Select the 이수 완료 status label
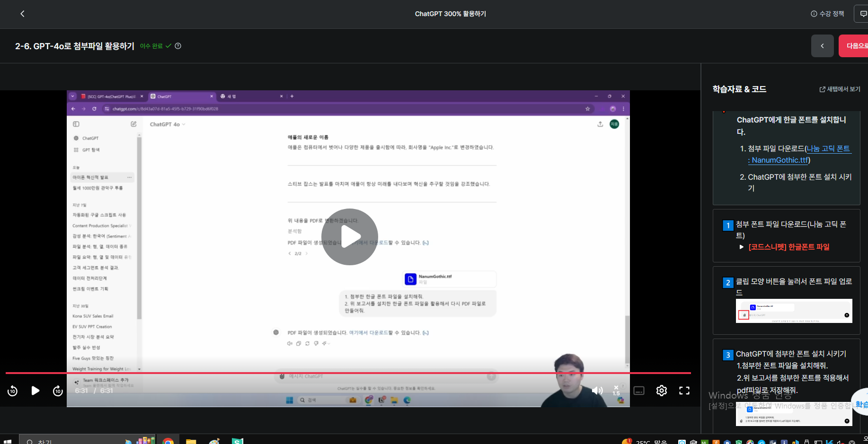This screenshot has height=444, width=868. [151, 46]
